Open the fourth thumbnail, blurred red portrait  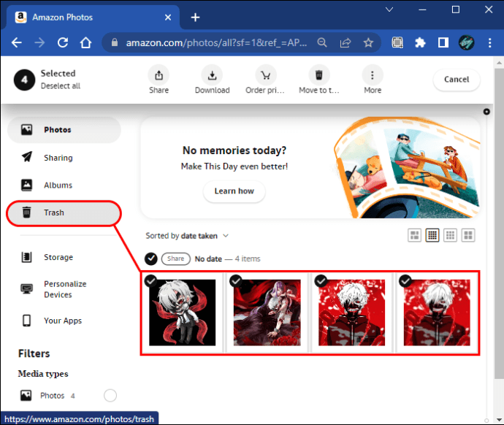(437, 313)
